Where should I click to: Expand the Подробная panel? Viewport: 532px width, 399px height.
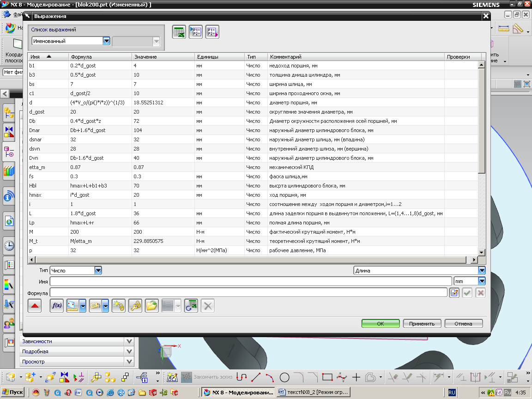[129, 351]
